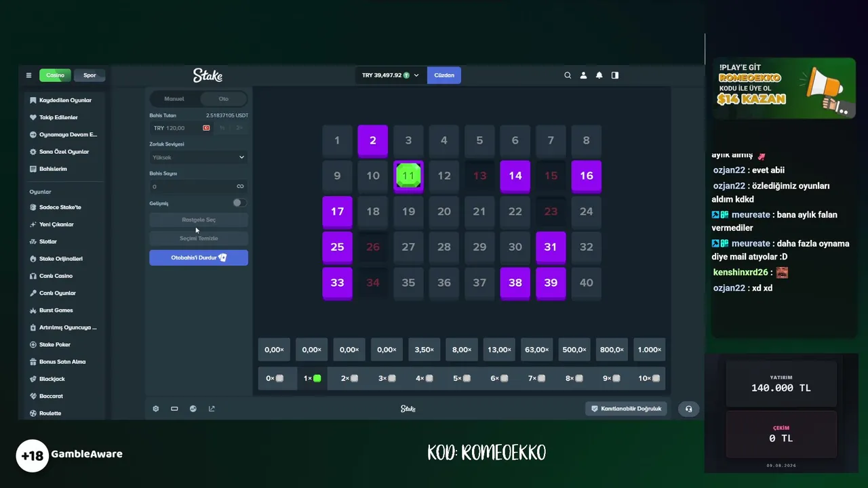Deselect Keno tile number 2
This screenshot has width=868, height=488.
[x=373, y=140]
